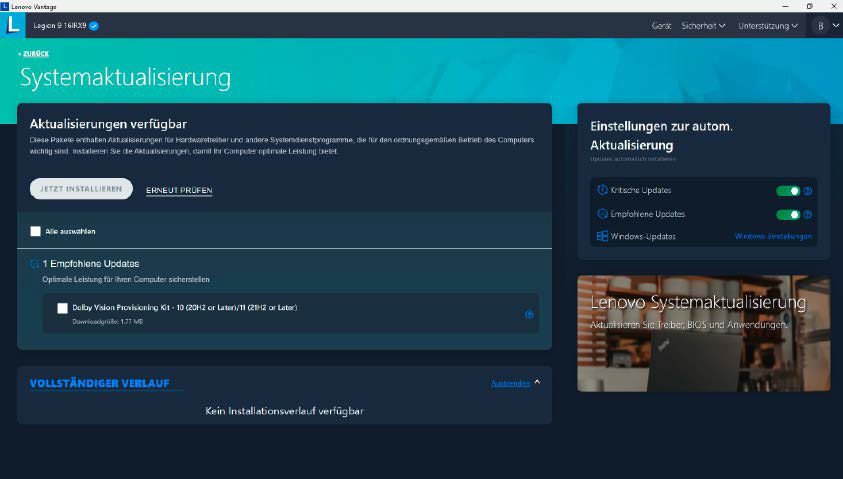This screenshot has height=479, width=843.
Task: Click the Lenovo Systemaktualisierung banner image
Action: pos(703,332)
